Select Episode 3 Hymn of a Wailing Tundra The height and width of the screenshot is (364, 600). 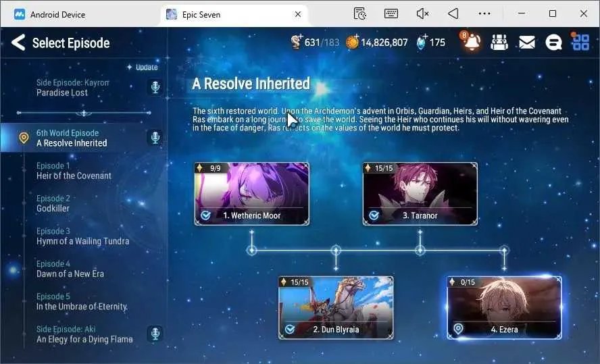(84, 236)
